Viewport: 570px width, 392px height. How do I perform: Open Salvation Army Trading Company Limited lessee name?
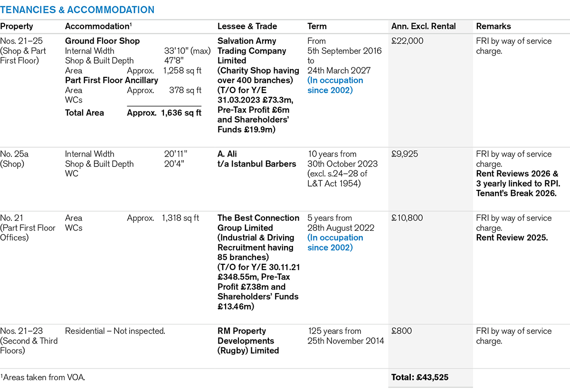tap(252, 51)
